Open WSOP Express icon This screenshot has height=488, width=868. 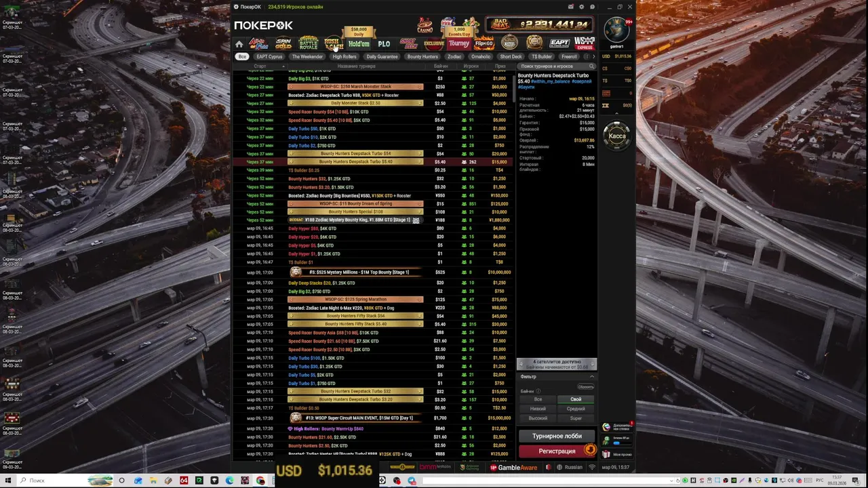click(x=584, y=43)
